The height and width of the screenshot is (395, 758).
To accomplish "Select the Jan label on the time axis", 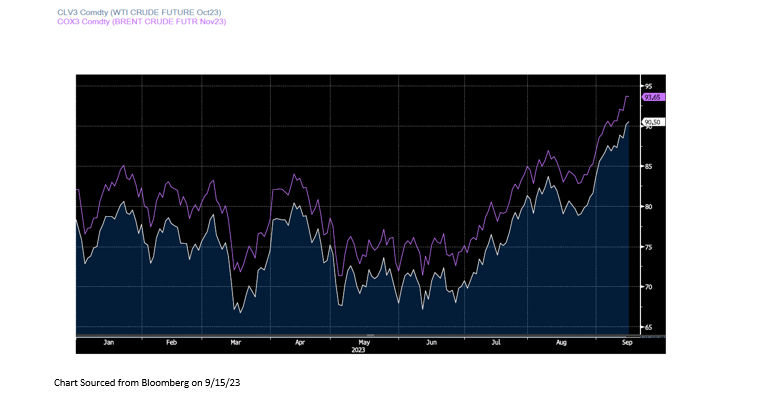I will 109,342.
